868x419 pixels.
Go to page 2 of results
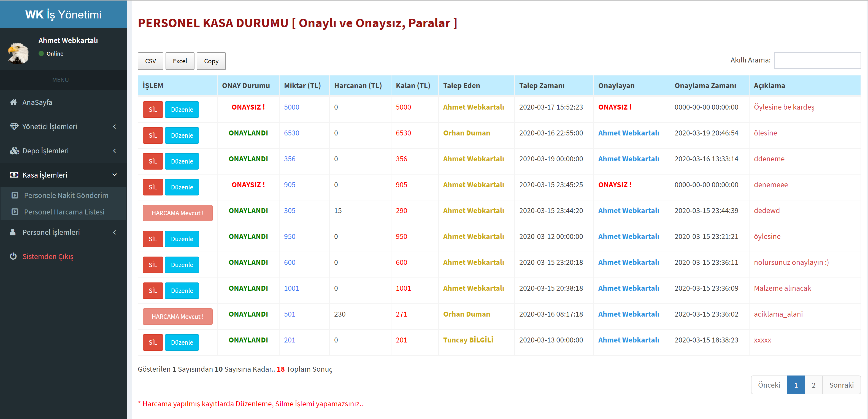click(x=813, y=385)
